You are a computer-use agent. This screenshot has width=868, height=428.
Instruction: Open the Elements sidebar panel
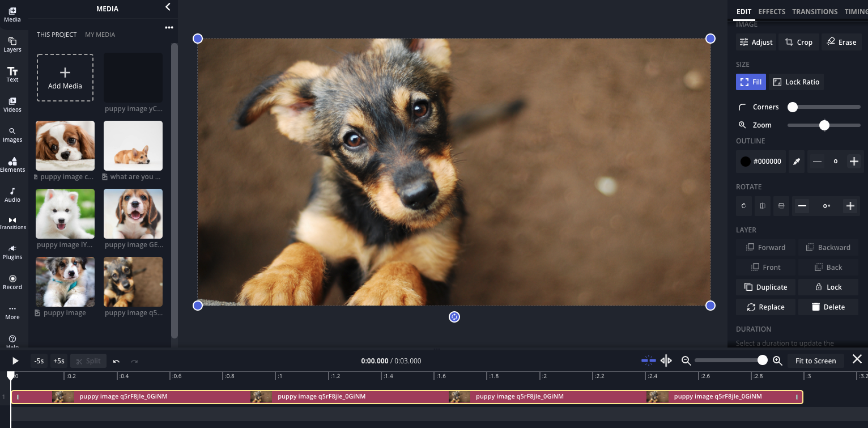[12, 164]
